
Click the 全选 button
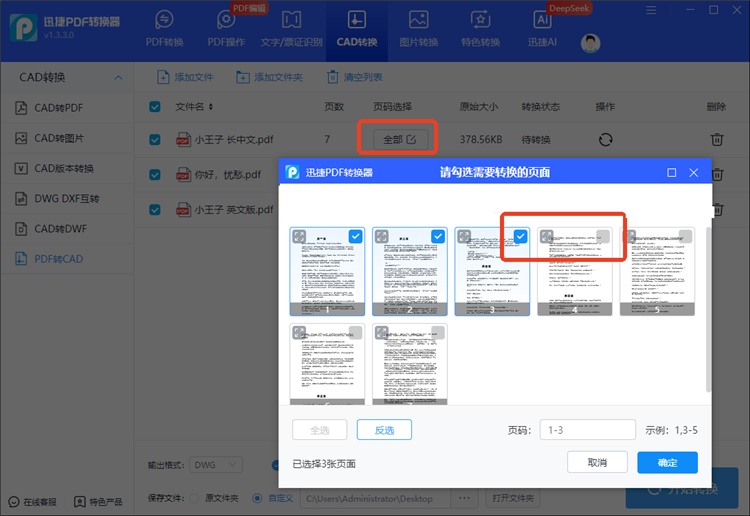click(320, 430)
